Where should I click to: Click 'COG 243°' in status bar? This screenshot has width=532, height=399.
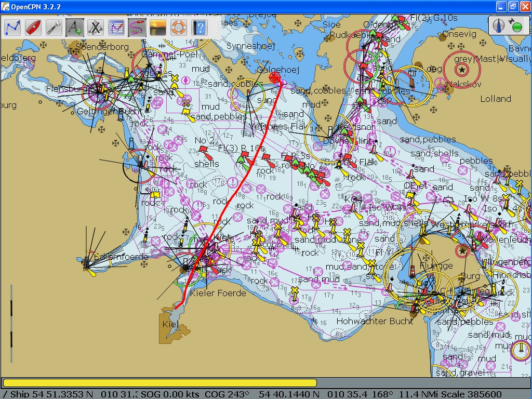[228, 394]
